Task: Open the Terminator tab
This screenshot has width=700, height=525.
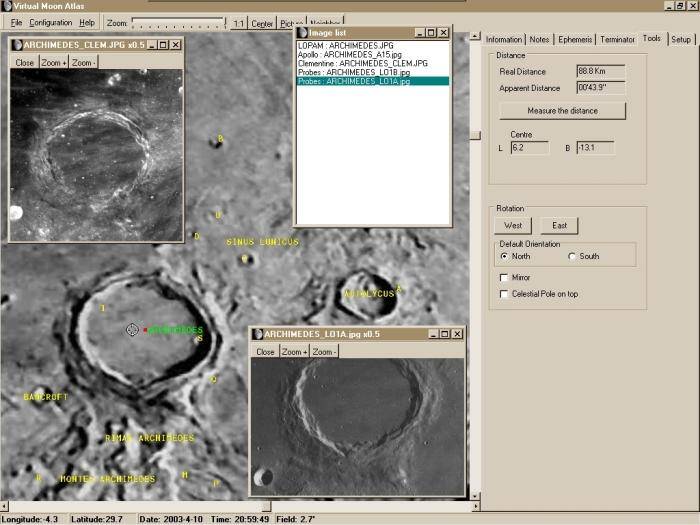Action: (x=617, y=39)
